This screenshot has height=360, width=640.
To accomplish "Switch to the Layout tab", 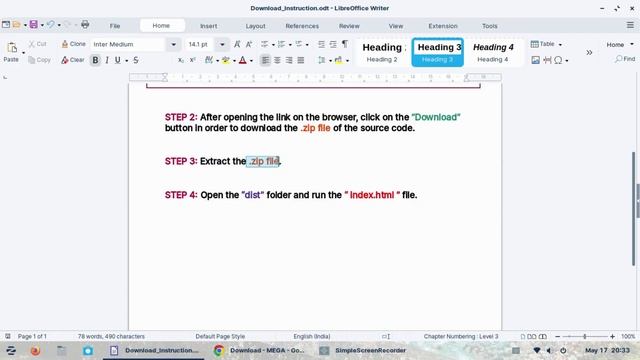I will 256,26.
